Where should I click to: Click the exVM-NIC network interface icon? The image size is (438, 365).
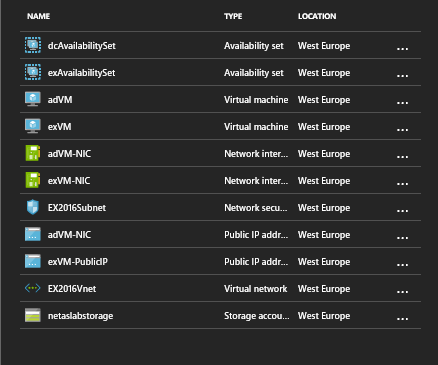[x=33, y=180]
